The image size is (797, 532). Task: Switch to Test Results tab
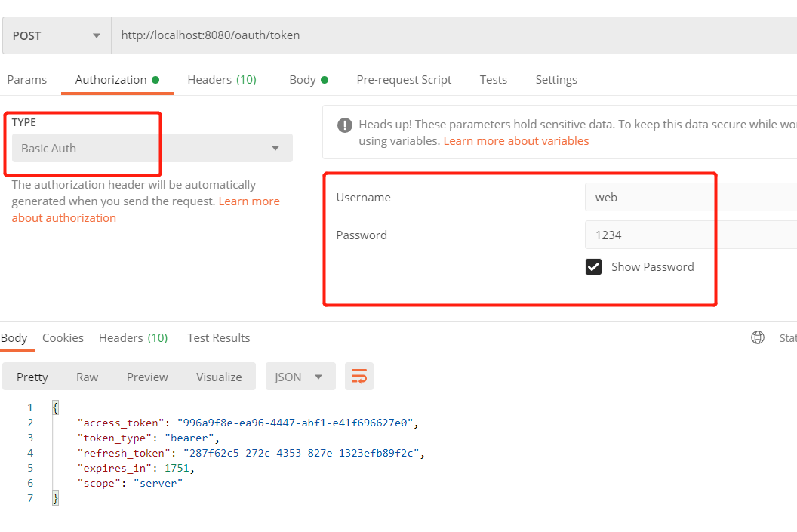(x=219, y=338)
